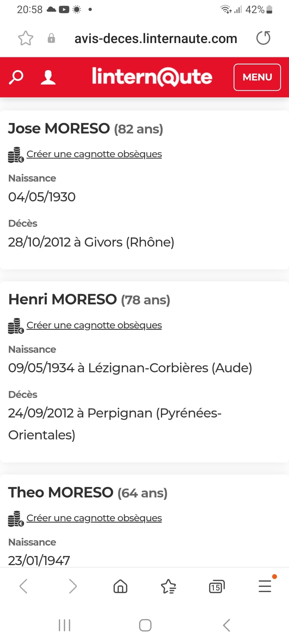Viewport: 289px width, 644px height.
Task: Go to browser home page icon
Action: [120, 586]
